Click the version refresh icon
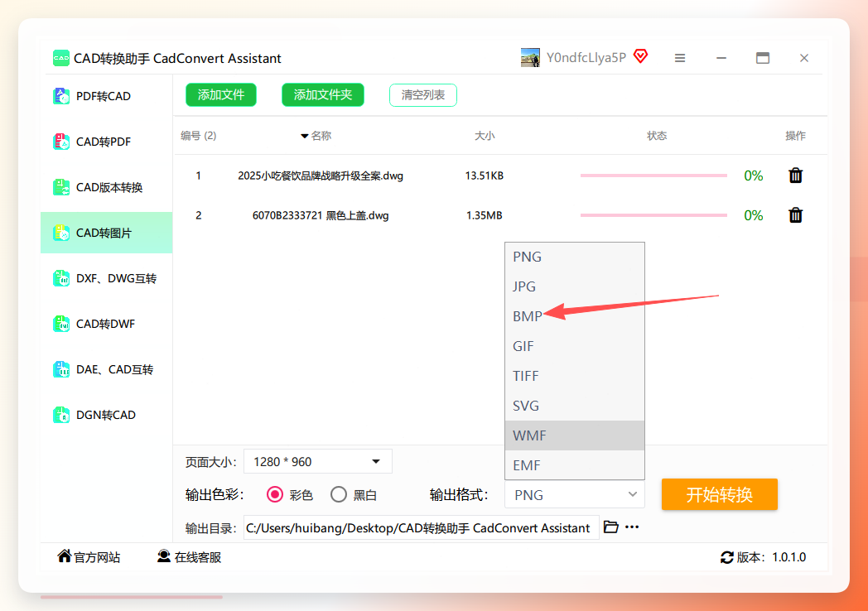This screenshot has width=868, height=611. (727, 557)
